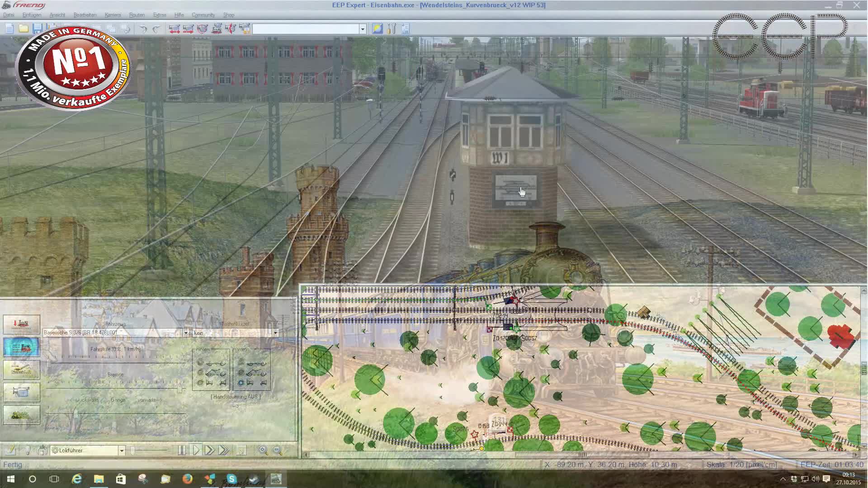This screenshot has height=488, width=868.
Task: Open the Kamera menu
Action: pos(113,15)
